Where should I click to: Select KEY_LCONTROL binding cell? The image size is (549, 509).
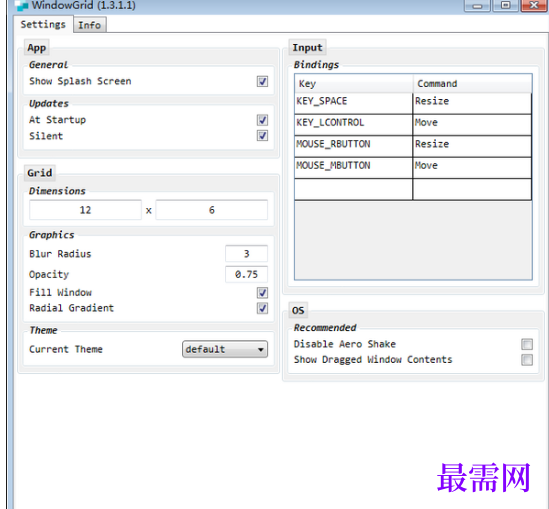tap(353, 125)
